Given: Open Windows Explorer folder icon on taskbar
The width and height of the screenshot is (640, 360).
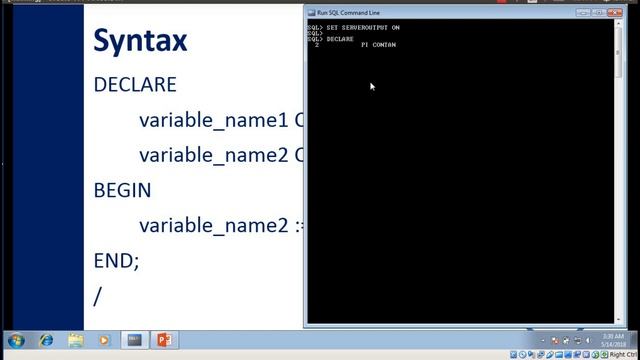Looking at the screenshot, I should (76, 340).
